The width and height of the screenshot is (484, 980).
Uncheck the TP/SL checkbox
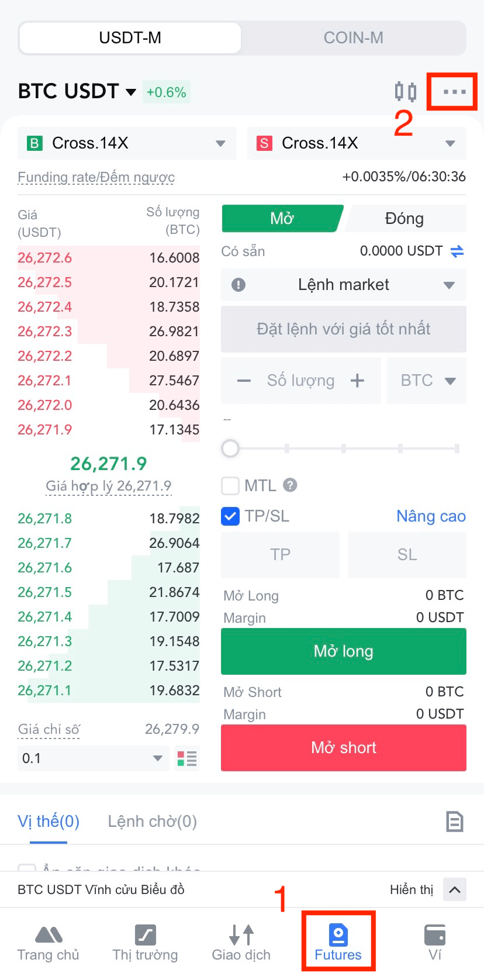(x=230, y=516)
